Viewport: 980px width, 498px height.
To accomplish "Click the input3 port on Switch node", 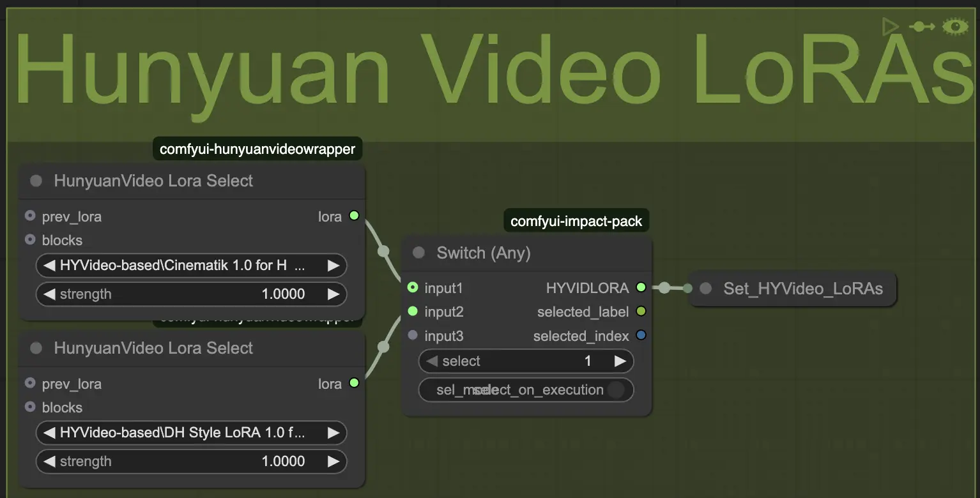I will coord(413,335).
